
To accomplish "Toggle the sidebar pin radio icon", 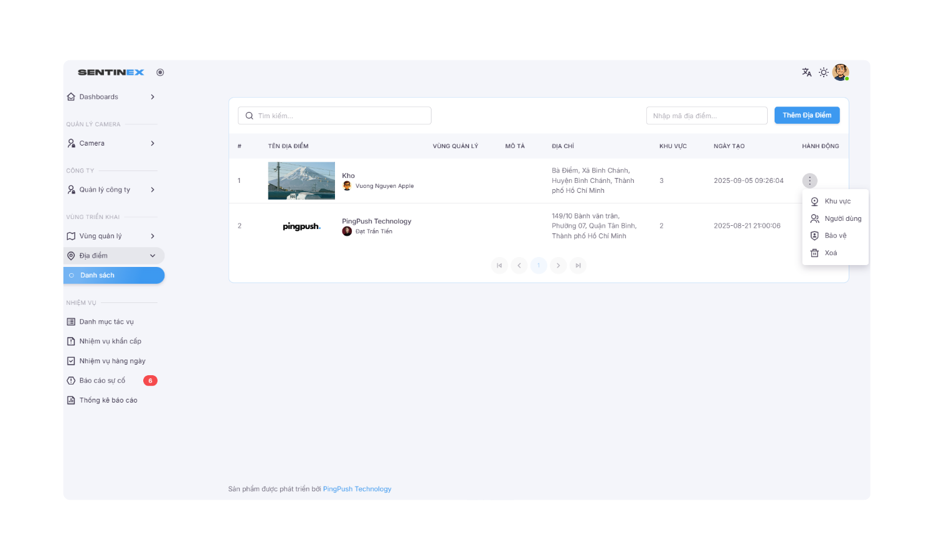I will pos(160,72).
